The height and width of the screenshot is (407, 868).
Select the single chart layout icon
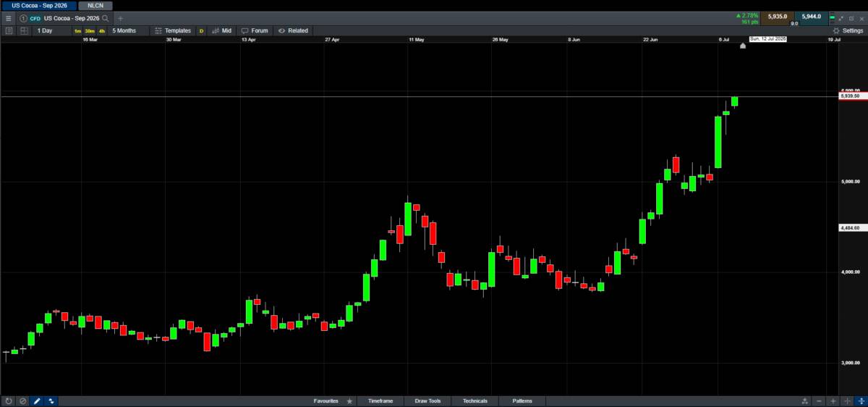pos(9,31)
